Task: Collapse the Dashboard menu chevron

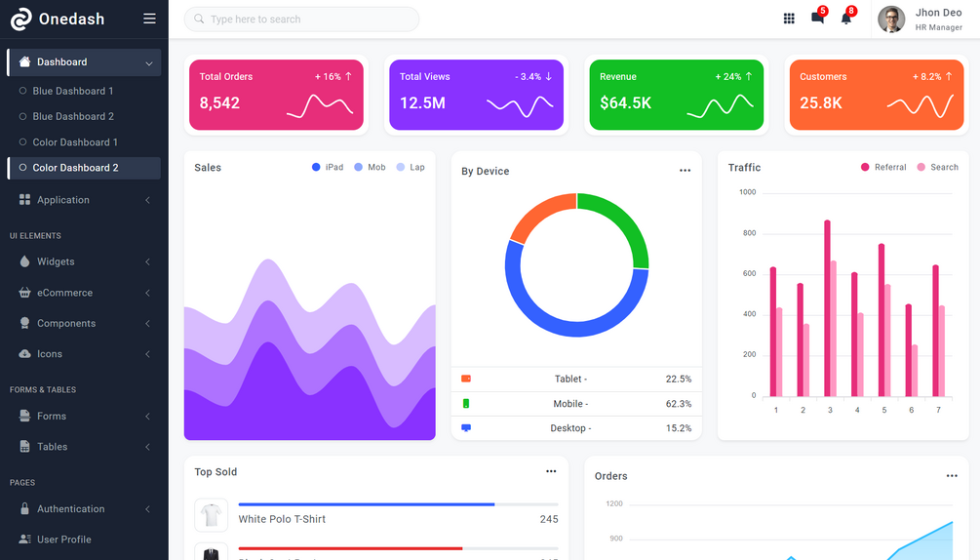Action: point(149,63)
